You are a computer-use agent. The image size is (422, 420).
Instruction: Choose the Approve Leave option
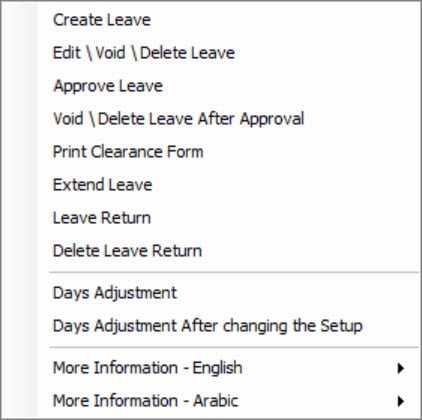228,86
